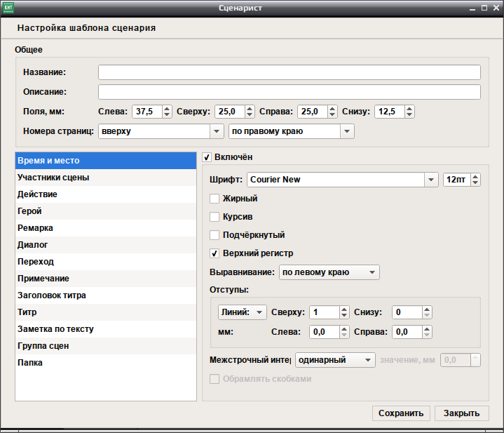Viewport: 504px width, 433px height.
Task: Select 'Время и место' in the block list
Action: click(106, 161)
